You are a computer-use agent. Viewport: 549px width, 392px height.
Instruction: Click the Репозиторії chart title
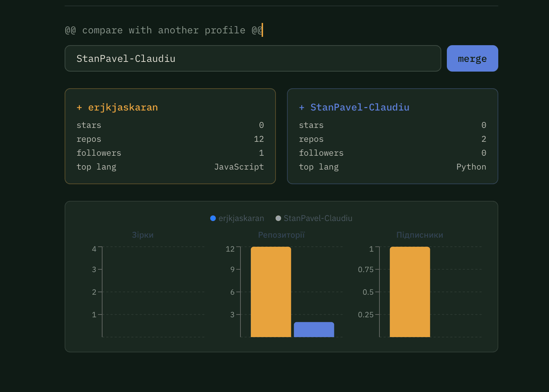tap(281, 235)
